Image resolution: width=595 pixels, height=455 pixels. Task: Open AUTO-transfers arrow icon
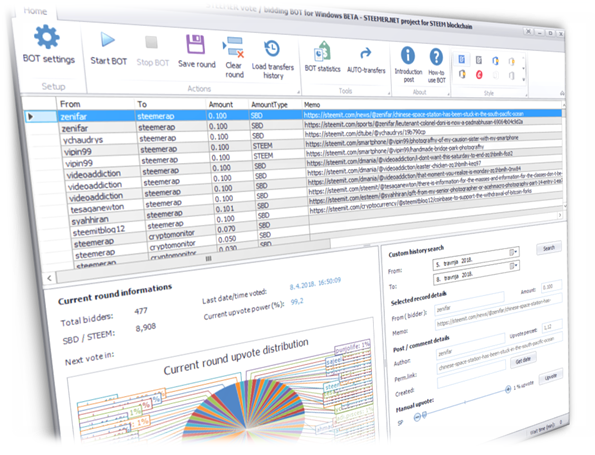point(366,54)
